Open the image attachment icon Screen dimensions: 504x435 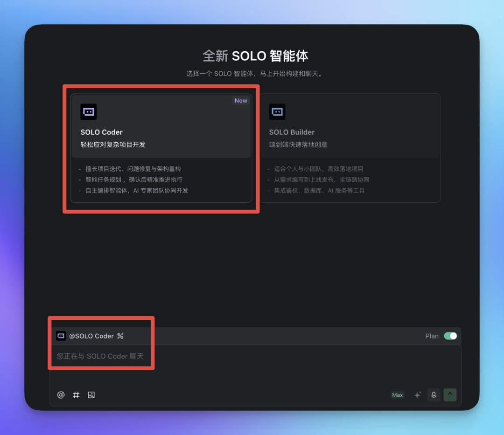[91, 395]
